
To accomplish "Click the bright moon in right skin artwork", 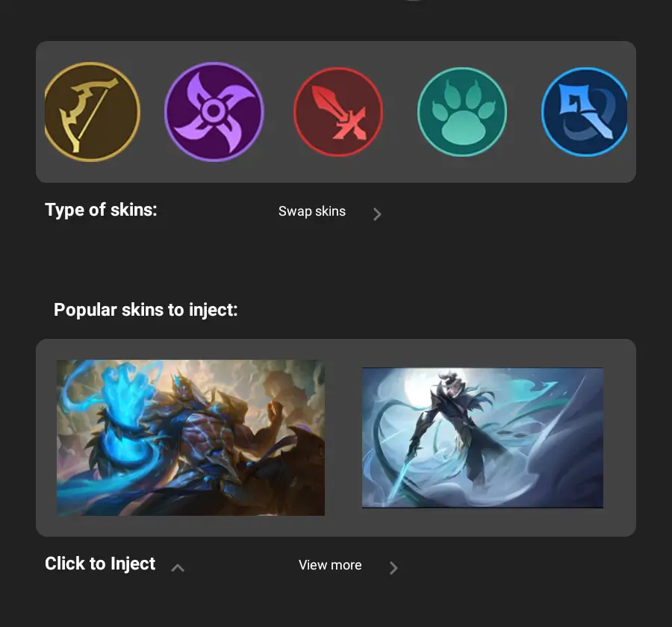I will tap(418, 388).
